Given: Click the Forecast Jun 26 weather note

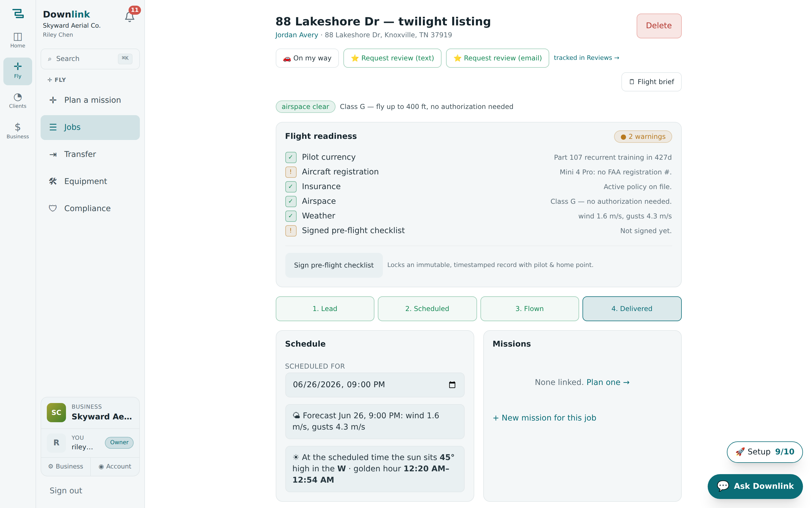Looking at the screenshot, I should [x=375, y=421].
